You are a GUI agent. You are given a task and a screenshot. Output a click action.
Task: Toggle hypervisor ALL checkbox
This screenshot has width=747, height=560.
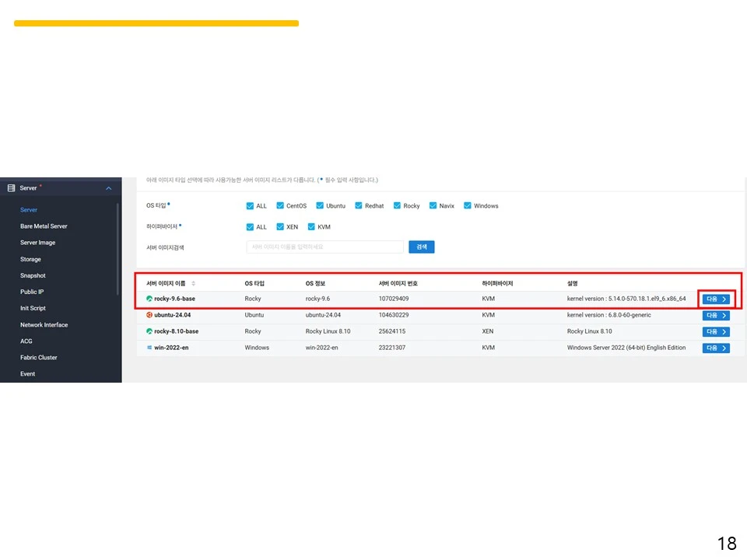(250, 226)
